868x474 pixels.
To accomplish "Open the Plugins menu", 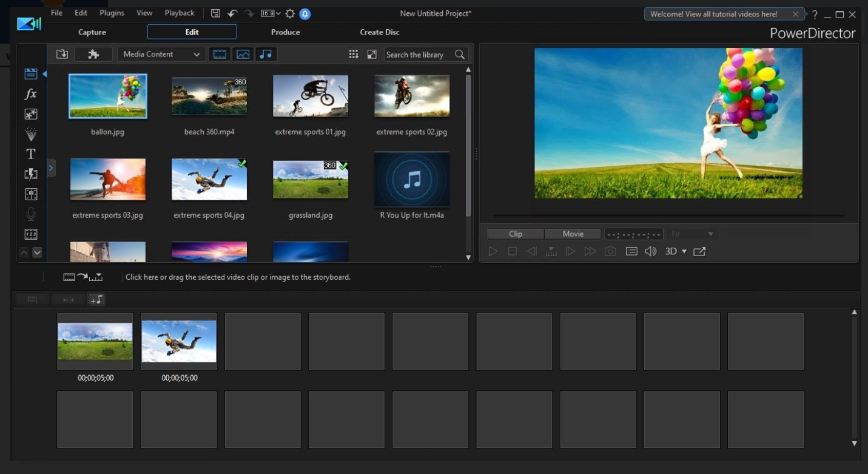I will pyautogui.click(x=112, y=13).
